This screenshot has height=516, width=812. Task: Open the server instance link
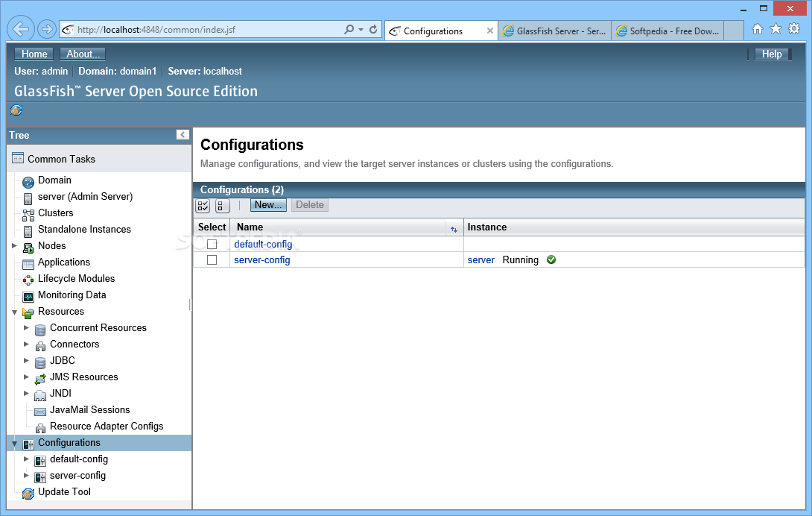(481, 259)
